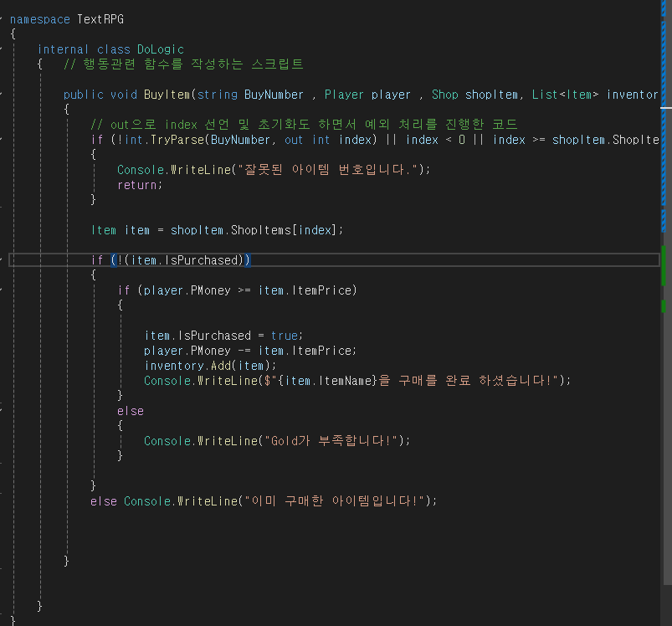
Task: Click the comment '// 행동관련 함수를 작성하는 스크립트'
Action: click(183, 64)
